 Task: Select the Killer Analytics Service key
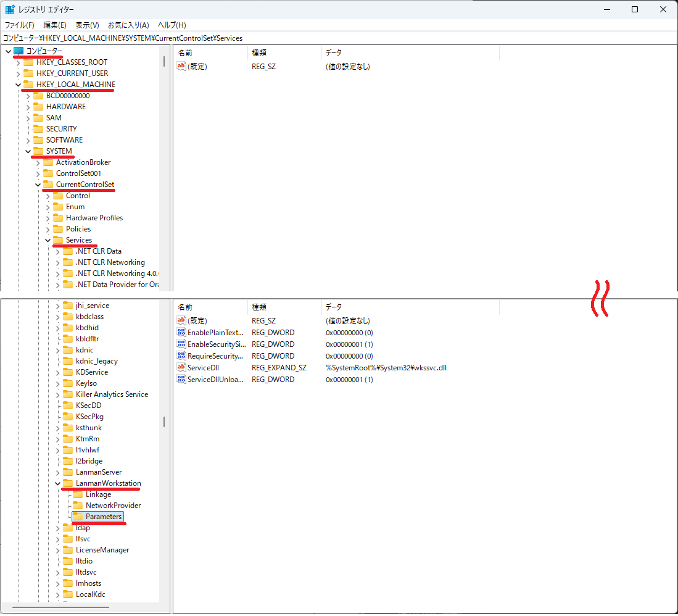[112, 394]
